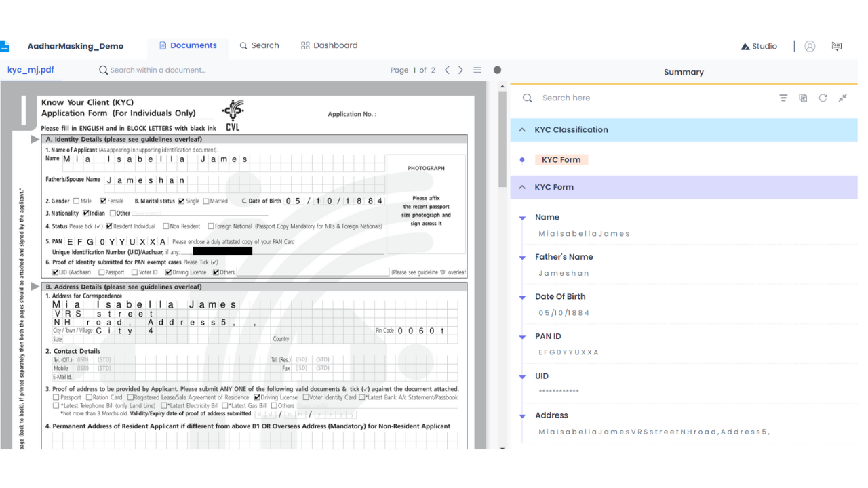Check the Non Resident status box
This screenshot has width=868, height=488.
tap(166, 226)
